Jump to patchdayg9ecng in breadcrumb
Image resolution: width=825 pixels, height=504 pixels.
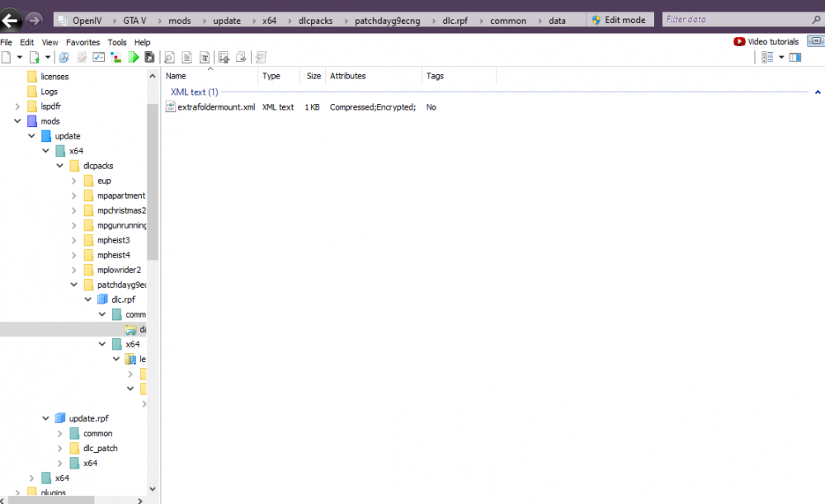(x=387, y=21)
